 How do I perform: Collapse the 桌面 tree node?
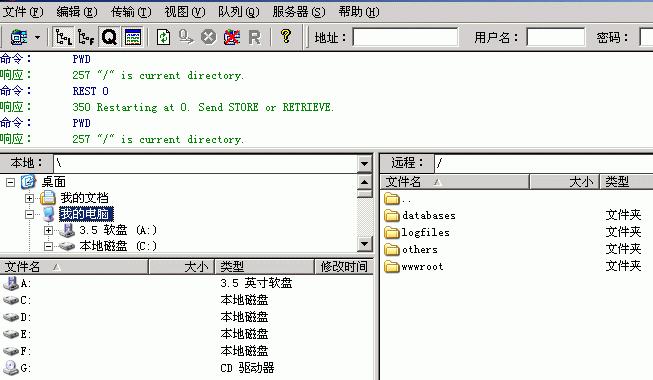coord(10,182)
